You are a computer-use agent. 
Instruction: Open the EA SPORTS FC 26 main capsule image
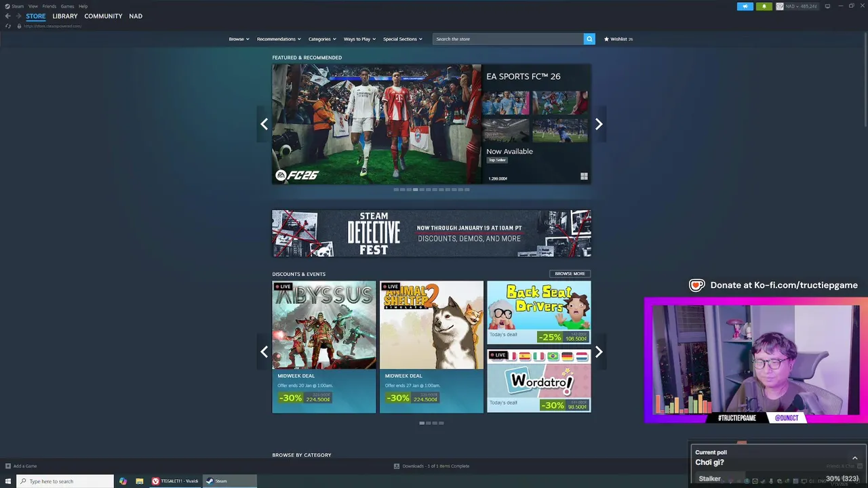376,124
